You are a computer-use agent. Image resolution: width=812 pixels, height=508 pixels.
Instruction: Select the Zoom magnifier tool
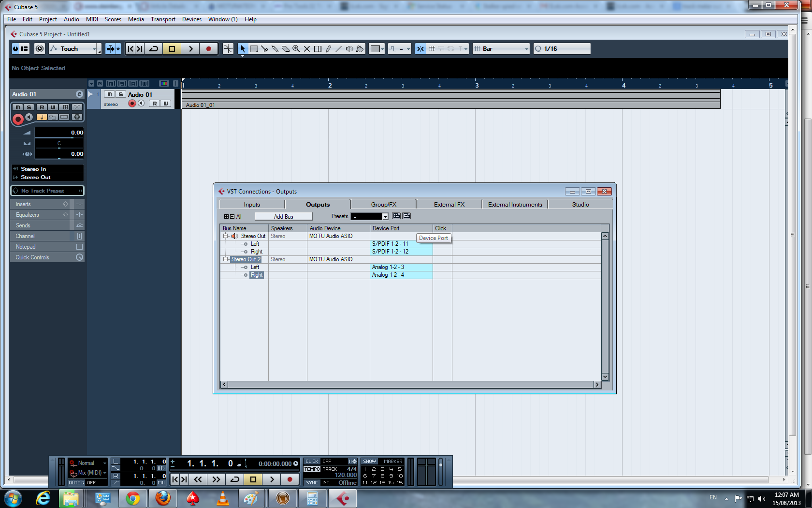[296, 49]
